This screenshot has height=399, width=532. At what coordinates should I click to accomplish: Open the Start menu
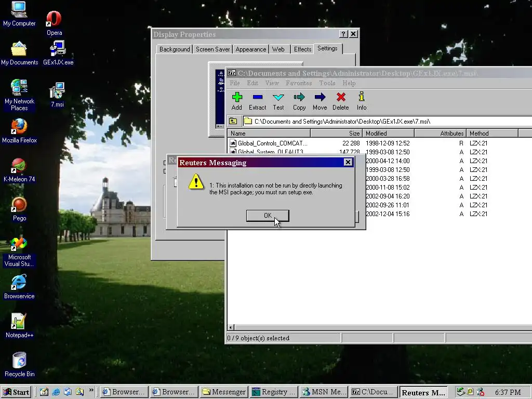(16, 392)
